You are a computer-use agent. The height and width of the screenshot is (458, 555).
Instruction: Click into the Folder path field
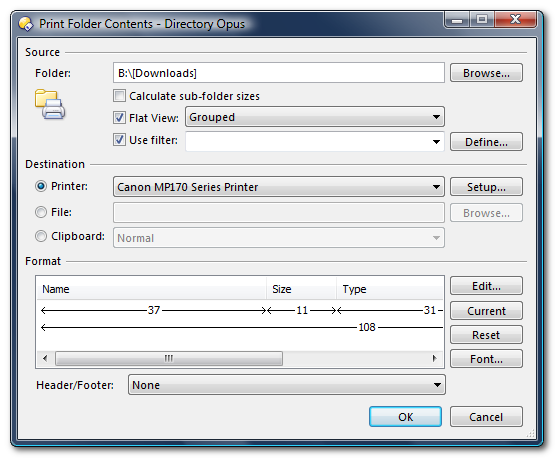[279, 73]
